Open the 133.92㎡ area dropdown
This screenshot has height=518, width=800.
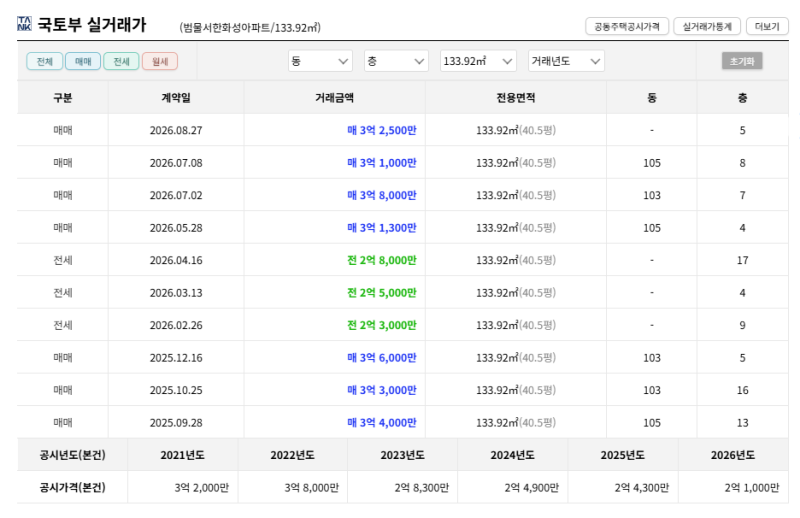[x=478, y=61]
